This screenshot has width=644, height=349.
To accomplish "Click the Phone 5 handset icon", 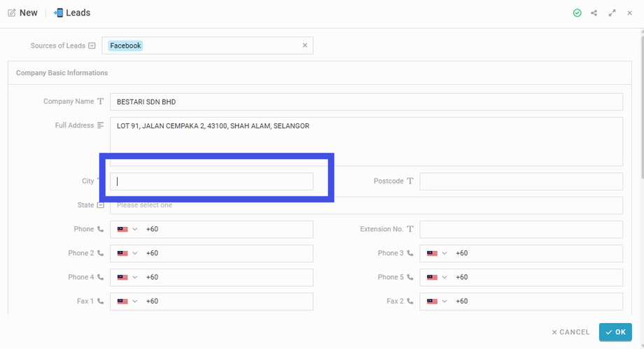I will (410, 277).
